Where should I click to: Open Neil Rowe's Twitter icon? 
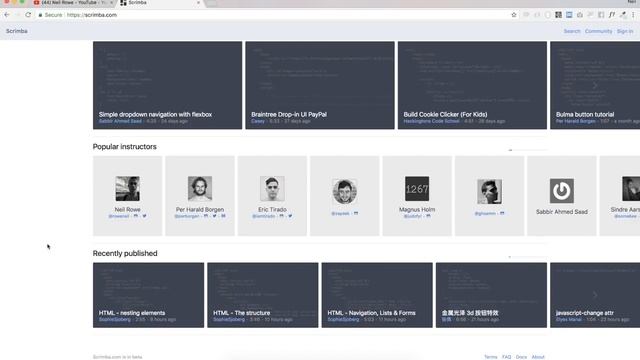(x=144, y=216)
